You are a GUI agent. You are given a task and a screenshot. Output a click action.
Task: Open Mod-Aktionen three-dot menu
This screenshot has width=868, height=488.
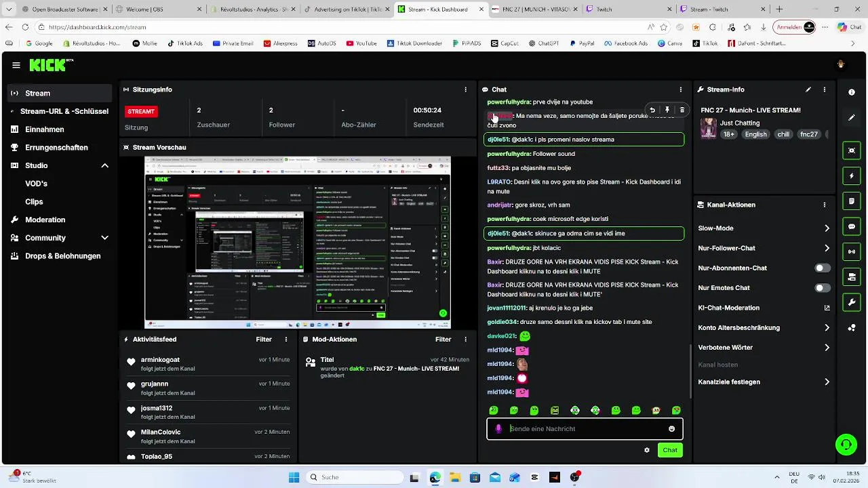465,340
